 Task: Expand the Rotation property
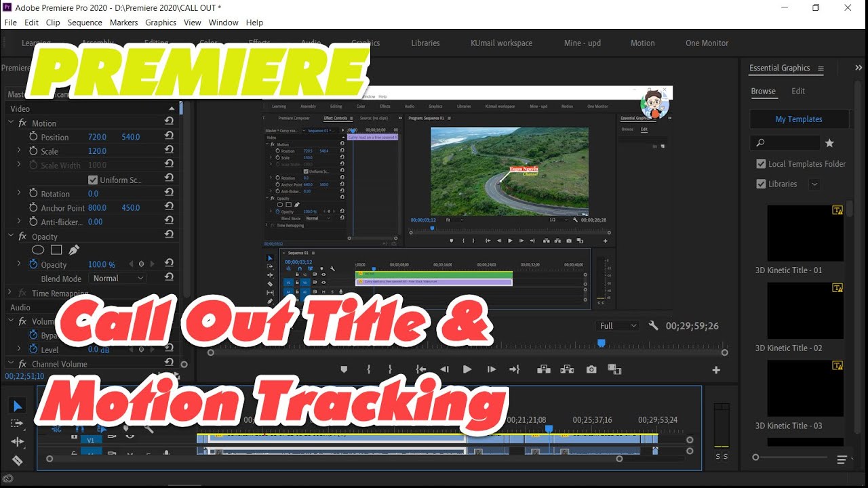point(19,193)
